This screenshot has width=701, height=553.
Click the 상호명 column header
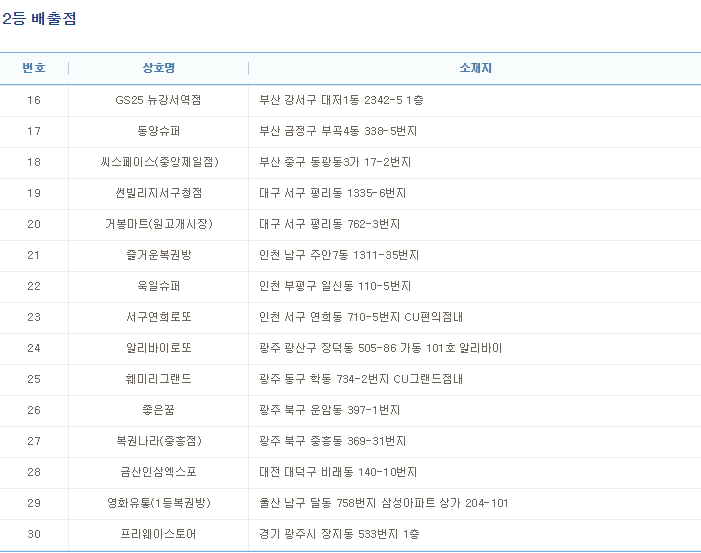pyautogui.click(x=159, y=68)
